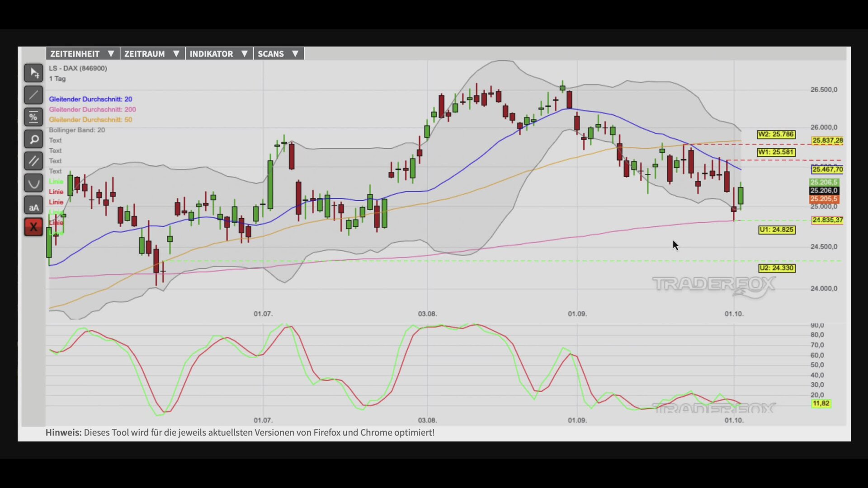The width and height of the screenshot is (868, 488).
Task: Click the 26.500,0 price axis value
Action: 824,89
